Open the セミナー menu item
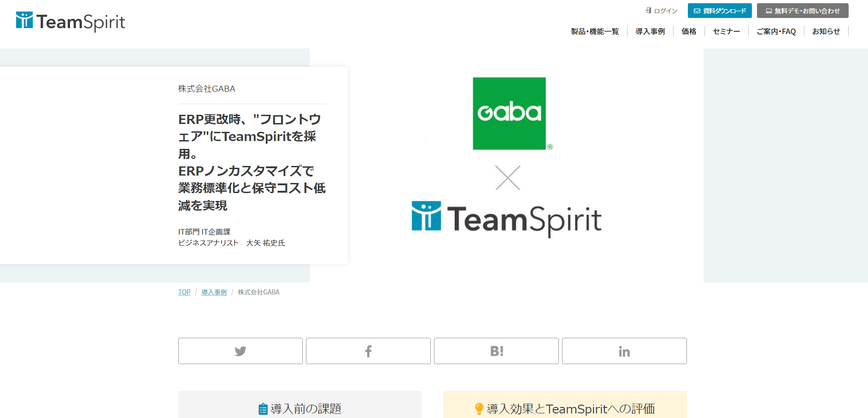 click(726, 31)
